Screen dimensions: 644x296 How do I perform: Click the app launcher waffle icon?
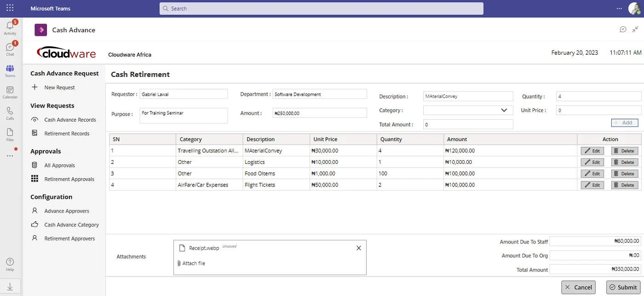(10, 8)
